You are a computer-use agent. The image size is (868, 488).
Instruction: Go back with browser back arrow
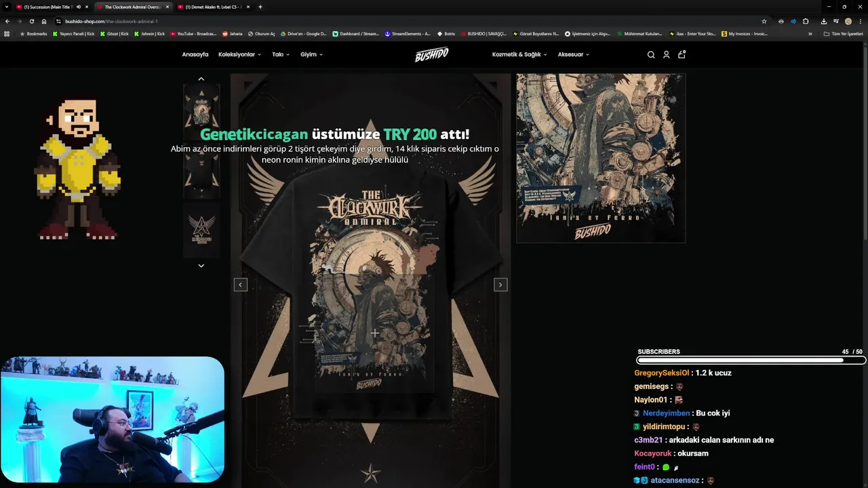pyautogui.click(x=7, y=21)
